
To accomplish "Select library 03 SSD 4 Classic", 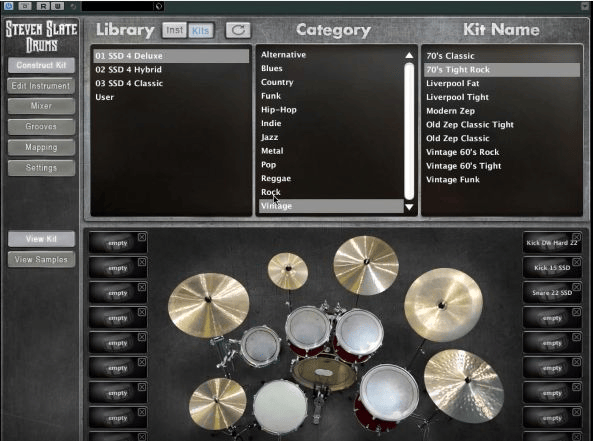I will [171, 83].
